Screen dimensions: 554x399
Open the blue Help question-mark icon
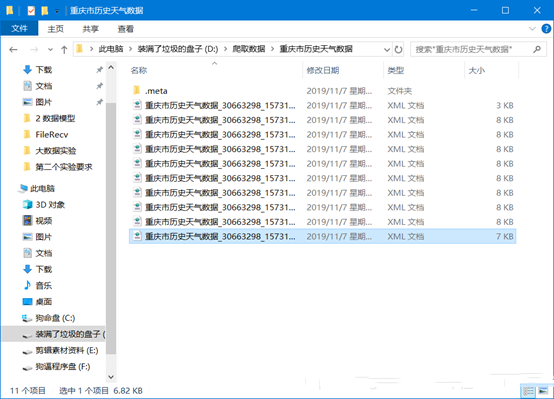546,29
